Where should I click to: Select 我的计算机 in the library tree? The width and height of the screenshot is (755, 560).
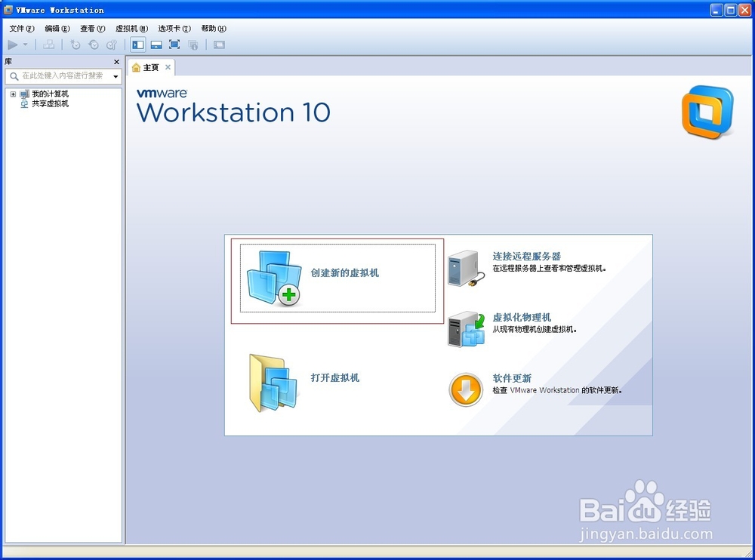(50, 94)
